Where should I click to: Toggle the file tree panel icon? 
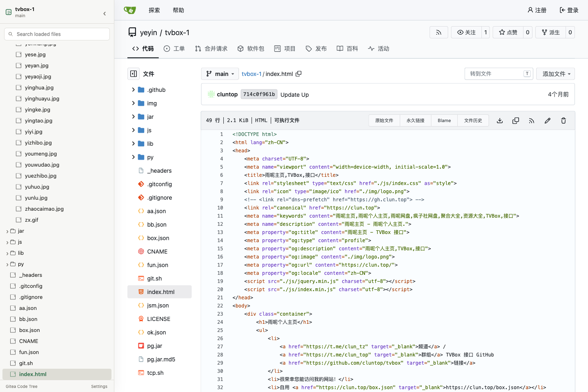coord(134,74)
